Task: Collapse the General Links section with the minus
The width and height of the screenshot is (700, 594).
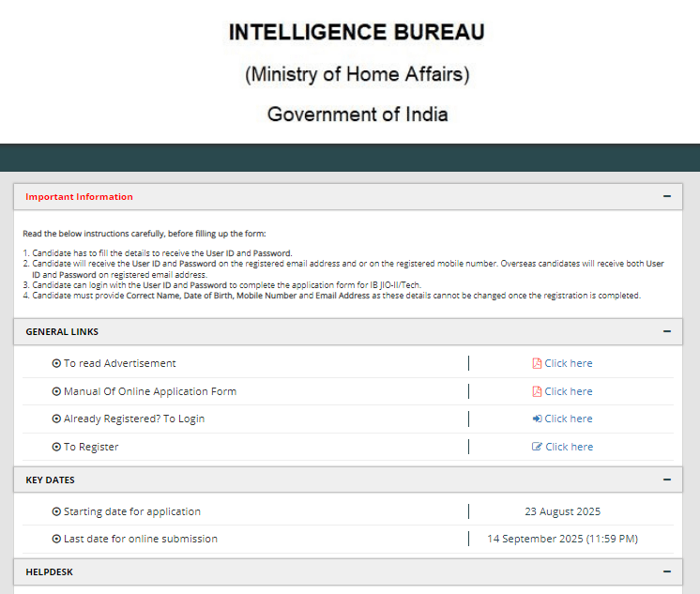Action: 666,332
